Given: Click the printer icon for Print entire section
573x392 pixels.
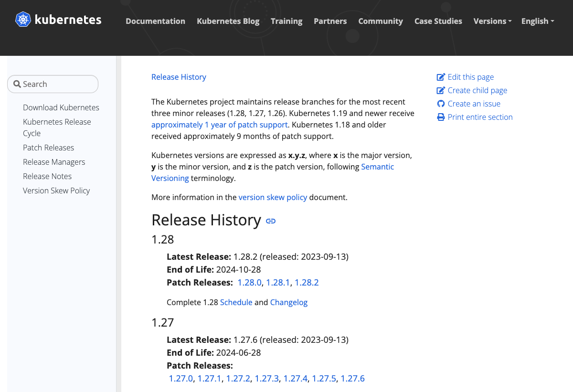Looking at the screenshot, I should coord(440,117).
